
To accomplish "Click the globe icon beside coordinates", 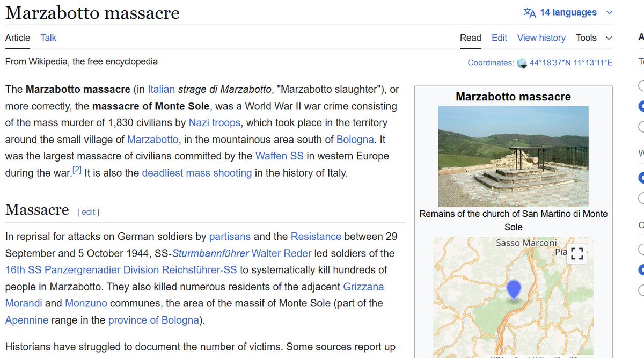I will coord(522,63).
